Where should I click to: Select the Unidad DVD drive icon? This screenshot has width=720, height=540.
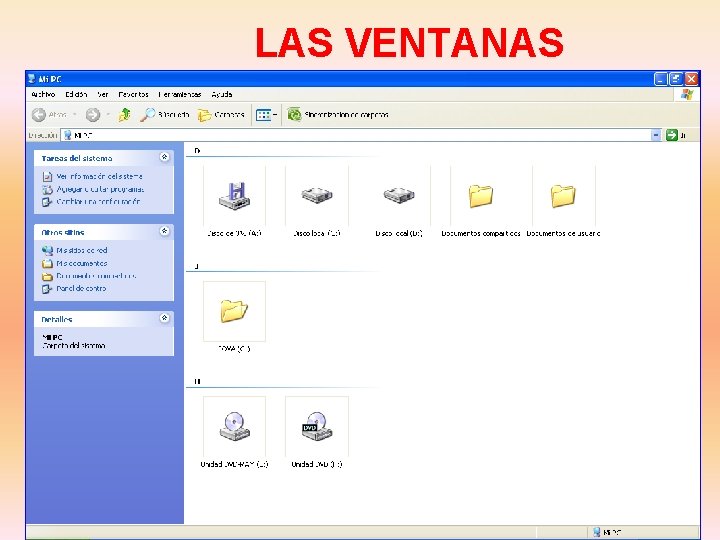(317, 426)
